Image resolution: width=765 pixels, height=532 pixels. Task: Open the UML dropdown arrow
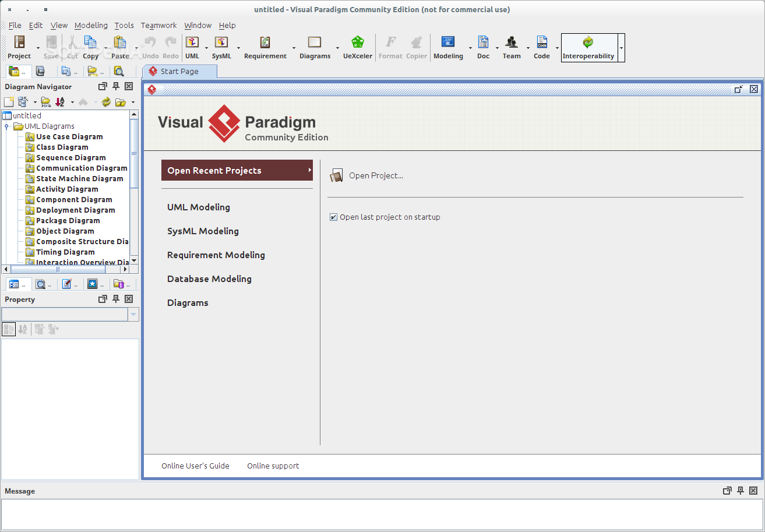pos(206,48)
